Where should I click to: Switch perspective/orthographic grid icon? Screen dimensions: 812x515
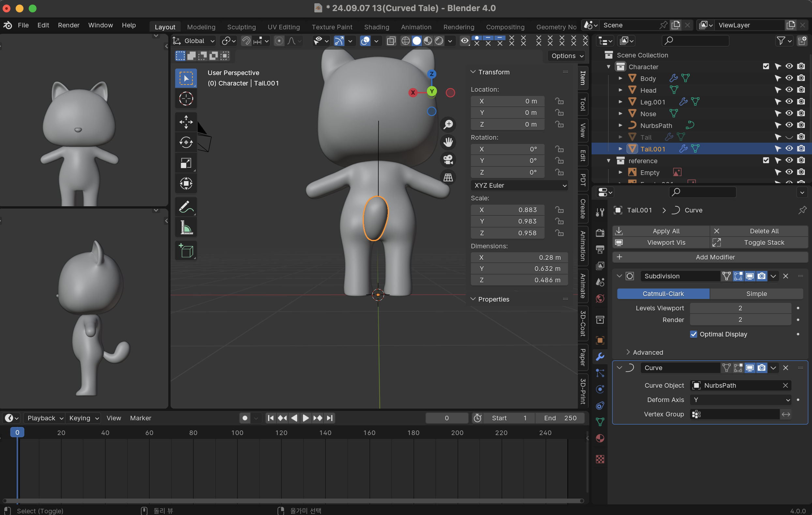click(x=448, y=178)
